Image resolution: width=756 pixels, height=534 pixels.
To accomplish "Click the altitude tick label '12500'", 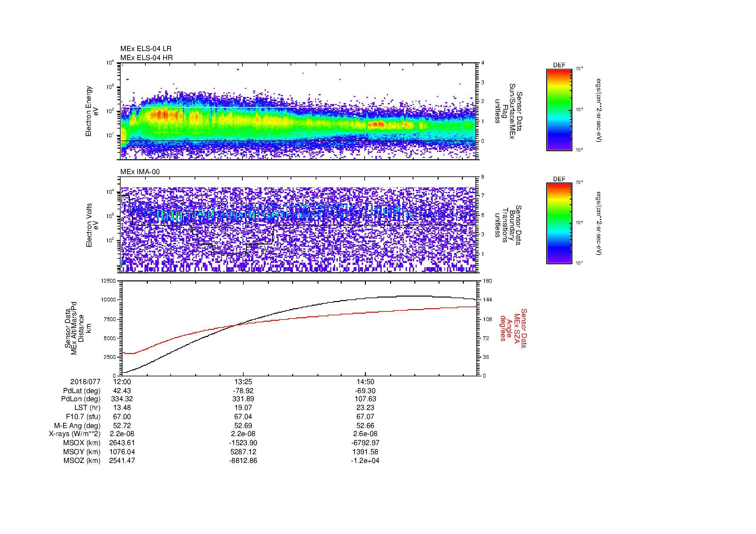I will (x=109, y=281).
